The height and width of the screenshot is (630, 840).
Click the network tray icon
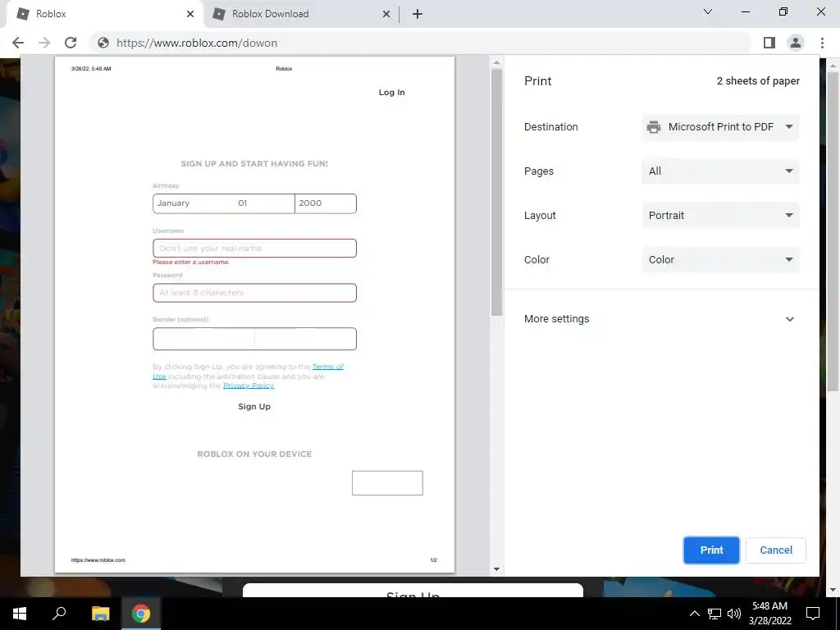tap(714, 614)
